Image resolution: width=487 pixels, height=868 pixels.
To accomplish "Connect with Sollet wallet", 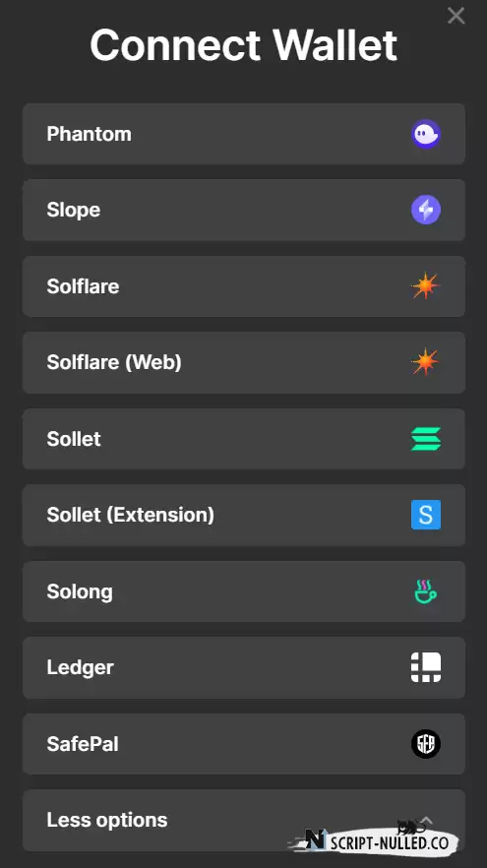I will coord(244,439).
